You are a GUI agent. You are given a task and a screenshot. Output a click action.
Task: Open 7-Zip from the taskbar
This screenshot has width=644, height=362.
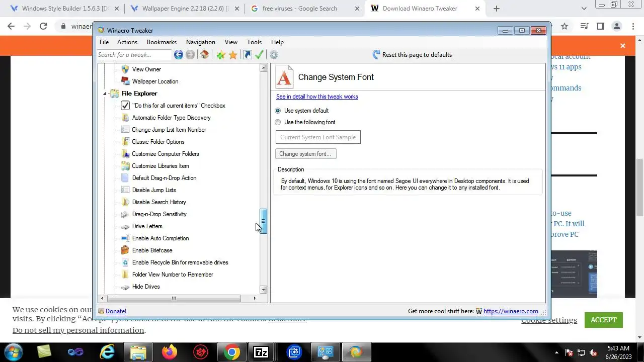[261, 352]
